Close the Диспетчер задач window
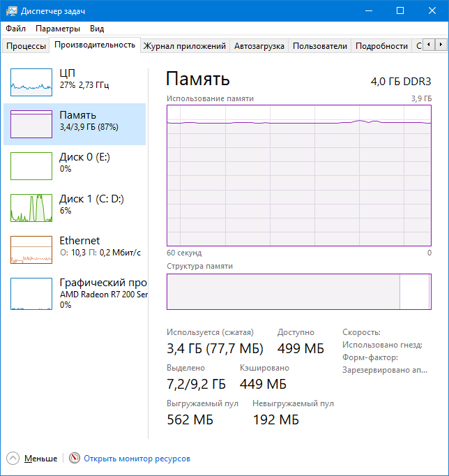This screenshot has width=449, height=476. 432,11
